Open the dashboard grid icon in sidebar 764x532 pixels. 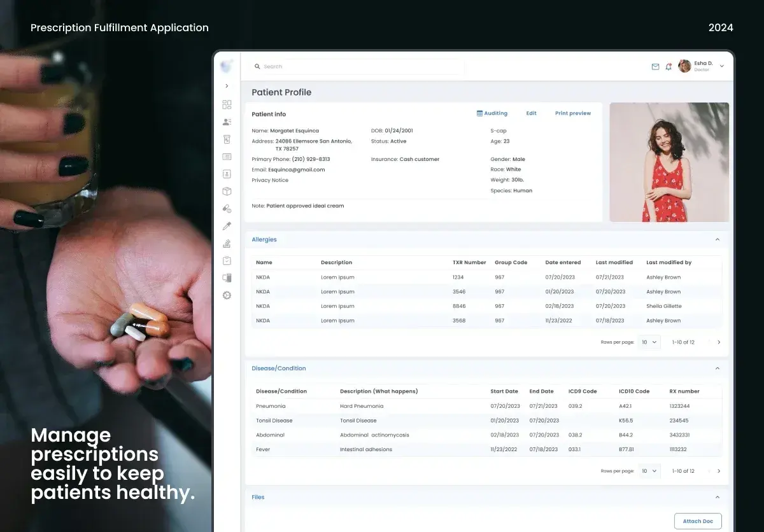pos(227,104)
